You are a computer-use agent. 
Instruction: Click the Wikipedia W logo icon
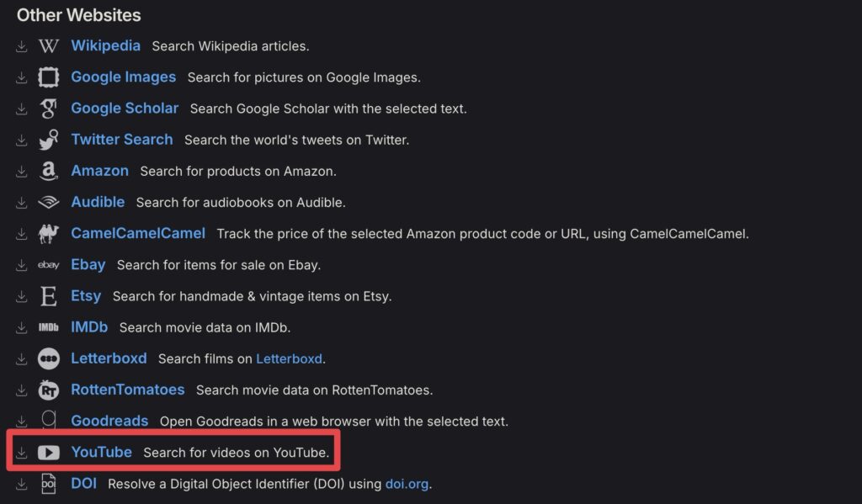point(49,46)
